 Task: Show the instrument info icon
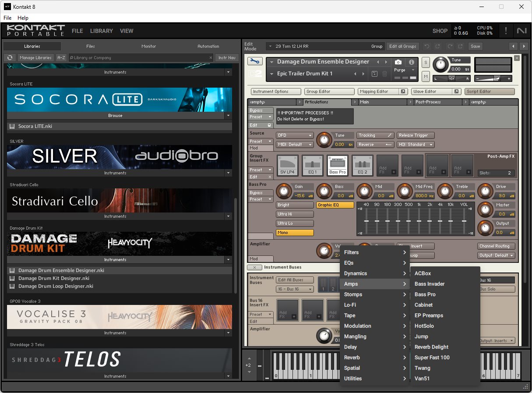tap(412, 62)
